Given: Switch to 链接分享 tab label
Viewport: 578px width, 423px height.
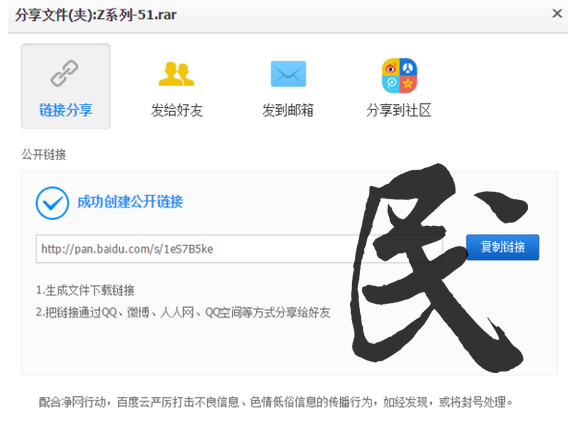Looking at the screenshot, I should click(x=66, y=110).
